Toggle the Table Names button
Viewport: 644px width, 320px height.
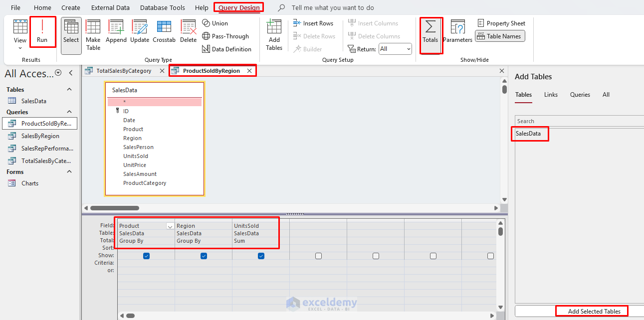[x=500, y=36]
